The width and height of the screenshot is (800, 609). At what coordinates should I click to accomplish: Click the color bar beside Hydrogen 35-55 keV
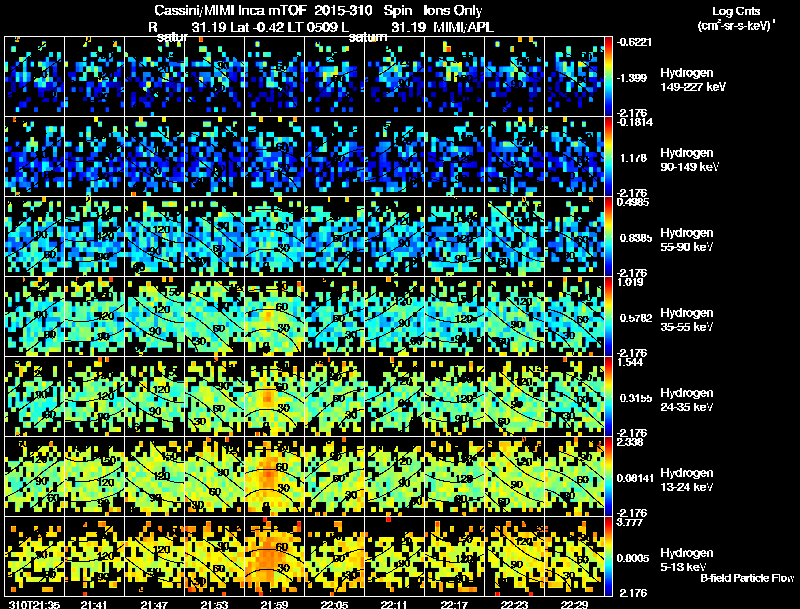pyautogui.click(x=608, y=316)
